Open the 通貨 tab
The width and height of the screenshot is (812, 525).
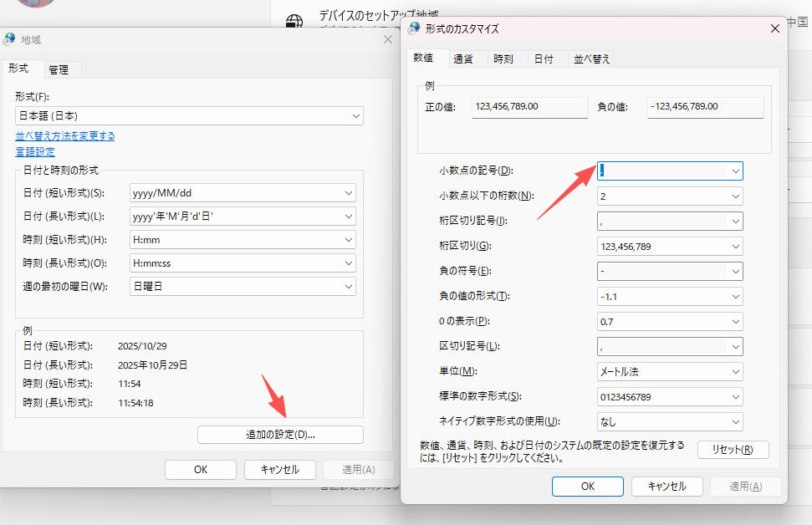pos(465,59)
